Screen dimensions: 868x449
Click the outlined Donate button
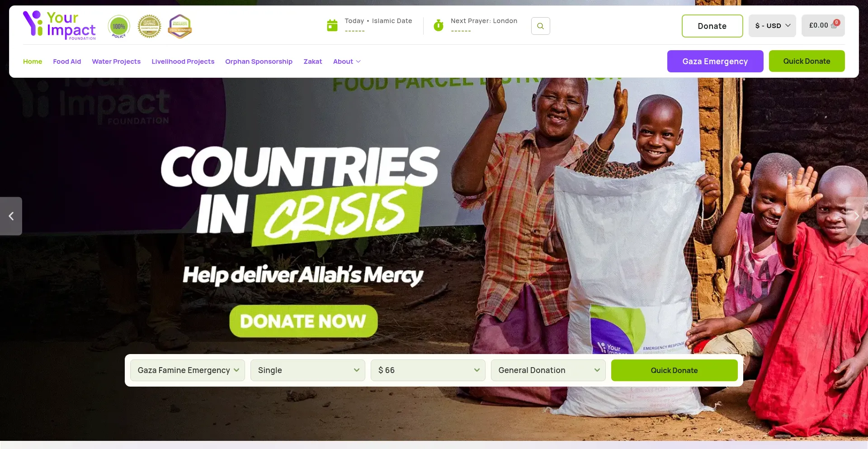pyautogui.click(x=712, y=26)
